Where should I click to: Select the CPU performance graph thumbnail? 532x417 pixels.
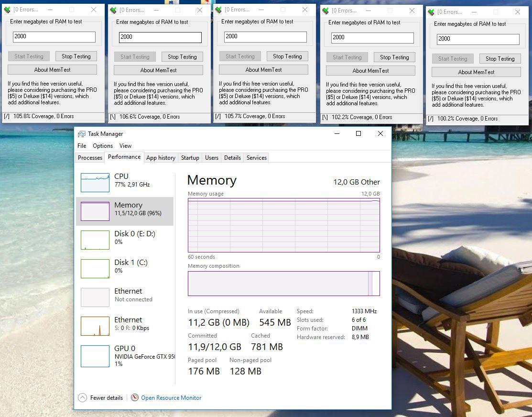coord(95,182)
